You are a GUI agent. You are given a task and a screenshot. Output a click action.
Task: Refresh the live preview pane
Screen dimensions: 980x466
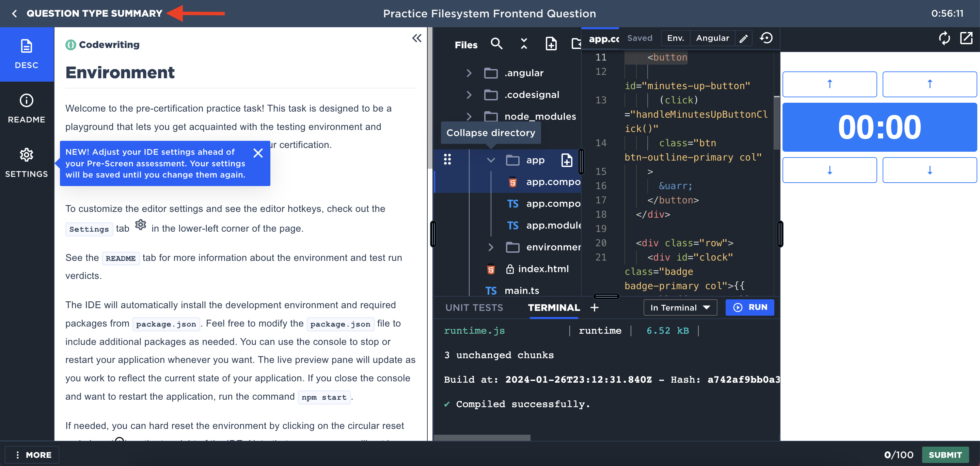944,38
